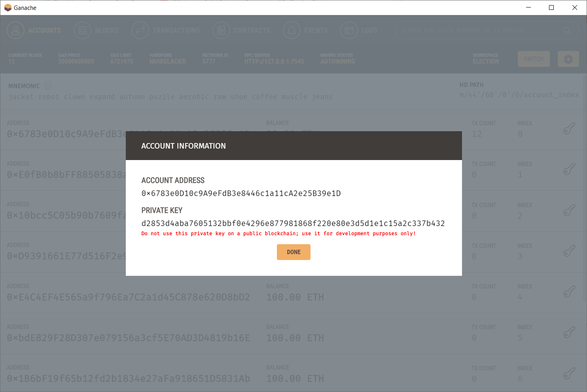This screenshot has height=392, width=587.
Task: Select the private key text in dialog
Action: point(293,223)
